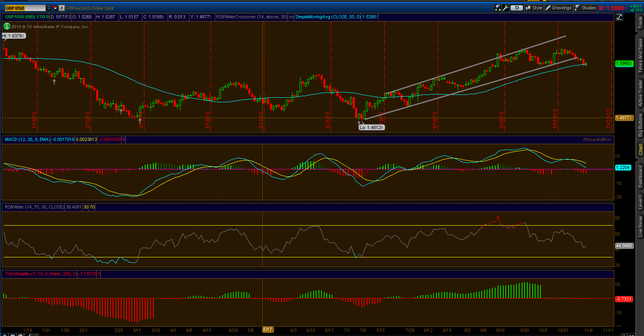
Task: Open the Big Buttons side tab
Action: pyautogui.click(x=640, y=125)
